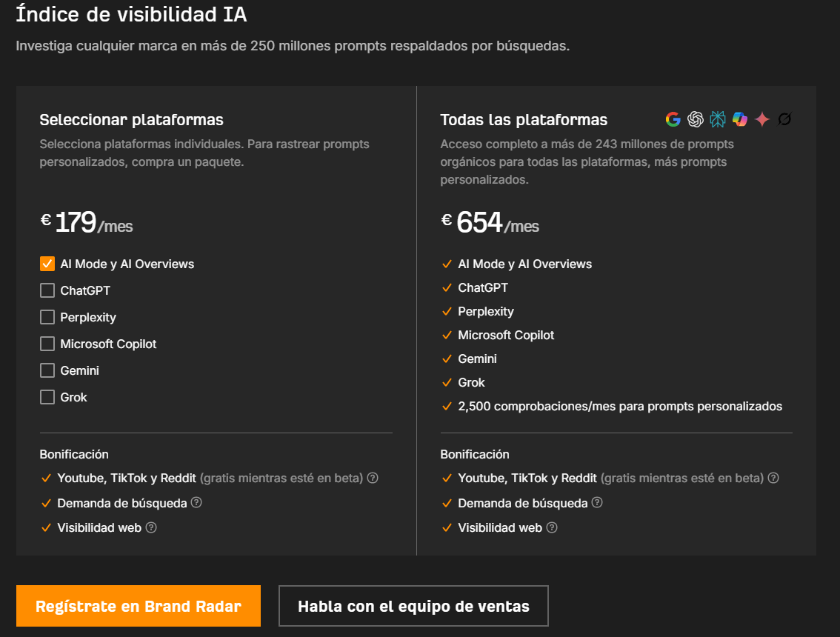Open help icon beside right Demanda de búsqueda
The image size is (840, 637).
tap(597, 502)
